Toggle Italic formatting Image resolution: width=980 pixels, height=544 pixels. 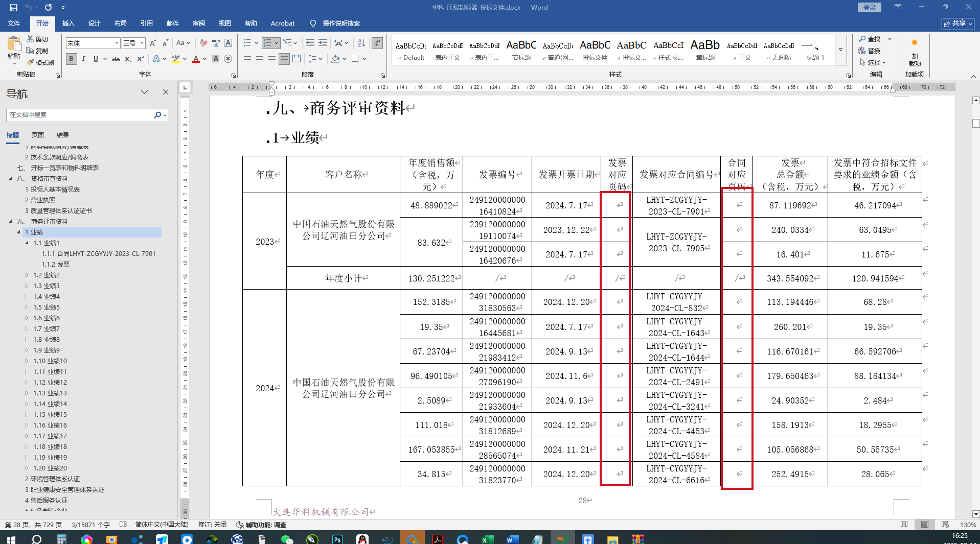pos(83,59)
